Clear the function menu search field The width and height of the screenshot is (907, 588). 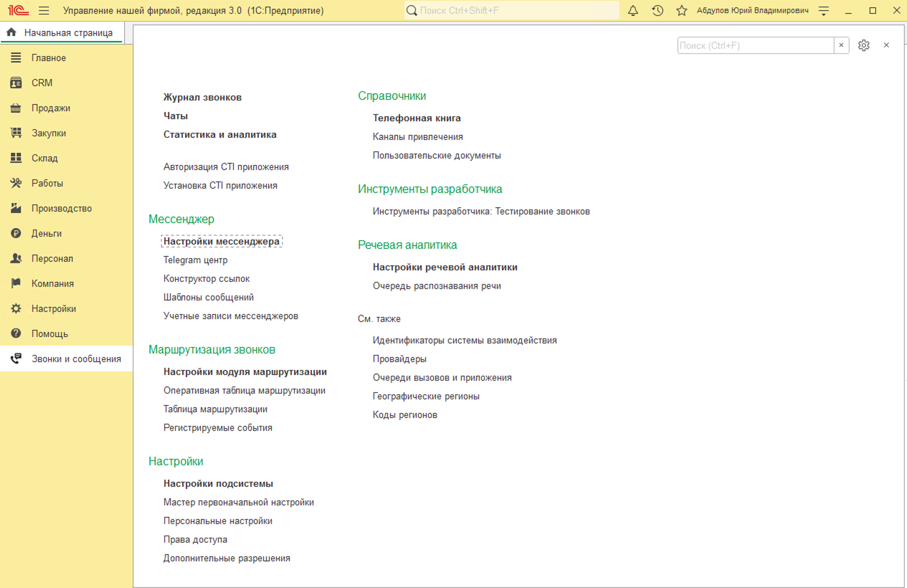pyautogui.click(x=841, y=45)
